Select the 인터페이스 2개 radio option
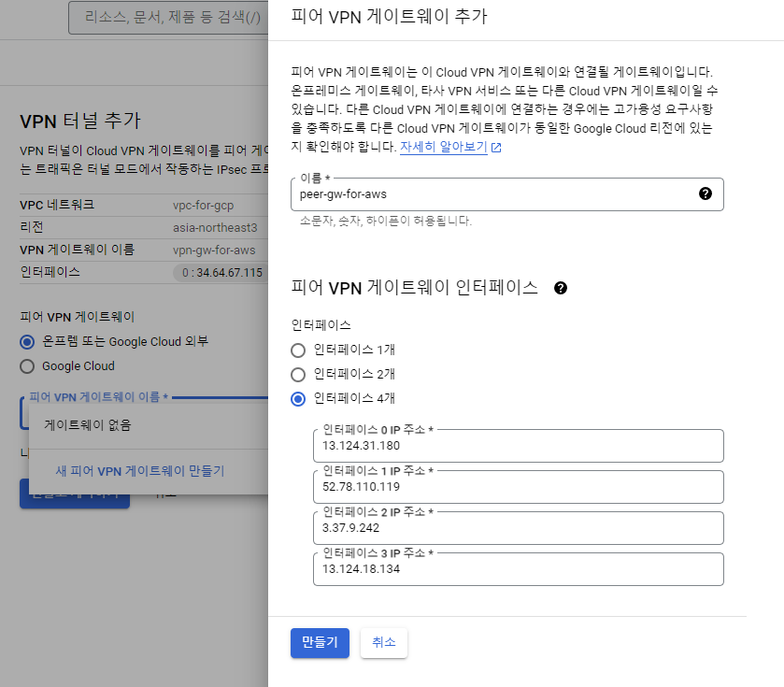 tap(298, 375)
